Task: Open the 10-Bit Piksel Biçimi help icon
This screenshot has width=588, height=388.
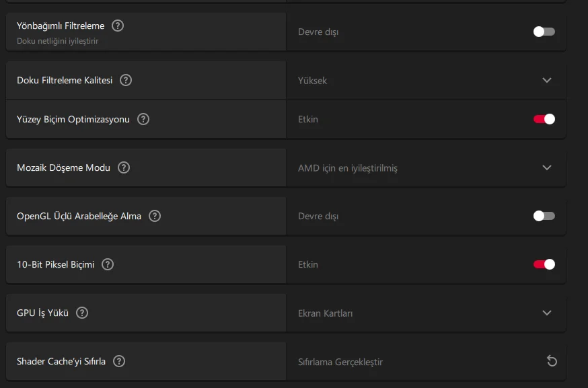Action: [108, 264]
